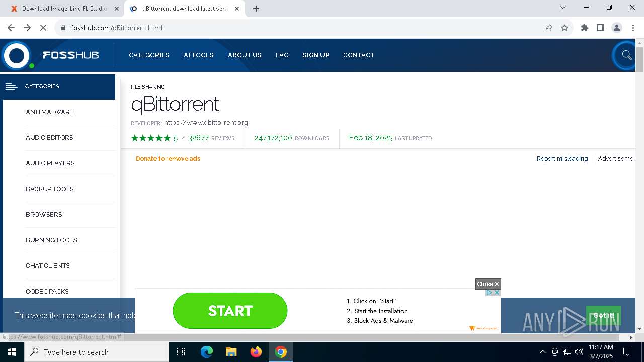Open the AI Tools nav menu item
Screen dimensions: 644x362
199,55
